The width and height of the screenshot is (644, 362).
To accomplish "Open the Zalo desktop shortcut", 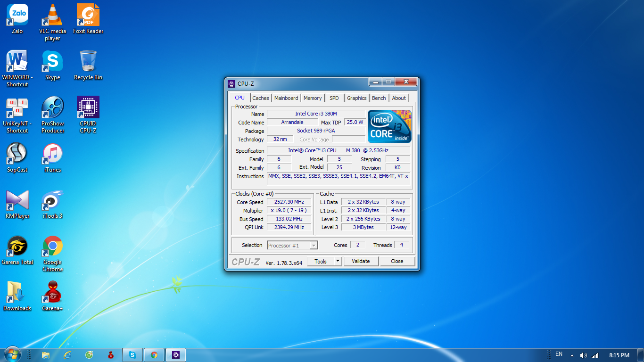I will (x=17, y=16).
